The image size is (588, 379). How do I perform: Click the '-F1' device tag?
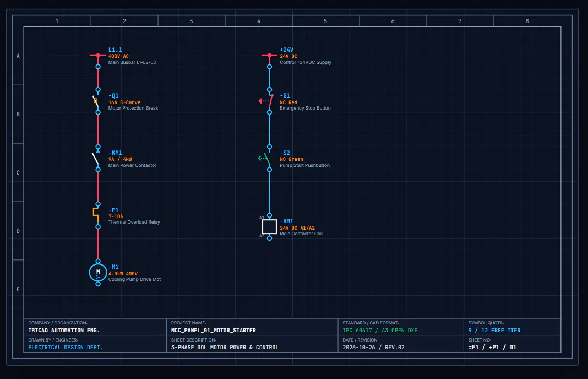(x=113, y=210)
